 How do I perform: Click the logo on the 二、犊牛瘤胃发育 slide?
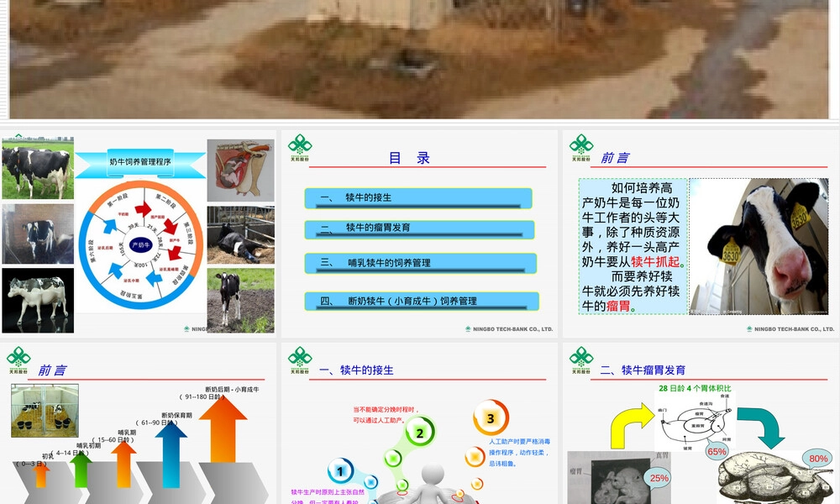[581, 360]
